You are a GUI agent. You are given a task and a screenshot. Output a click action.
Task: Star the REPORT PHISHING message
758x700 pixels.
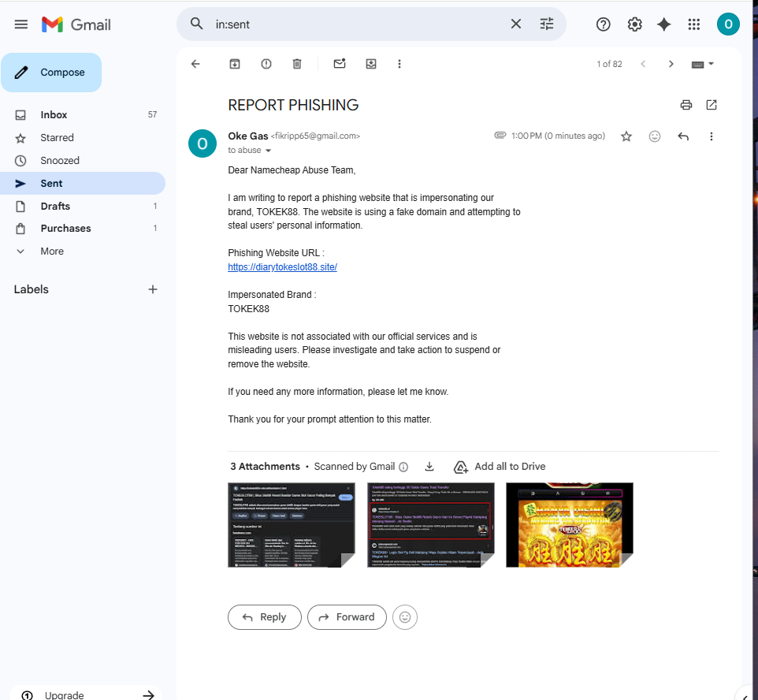tap(626, 136)
